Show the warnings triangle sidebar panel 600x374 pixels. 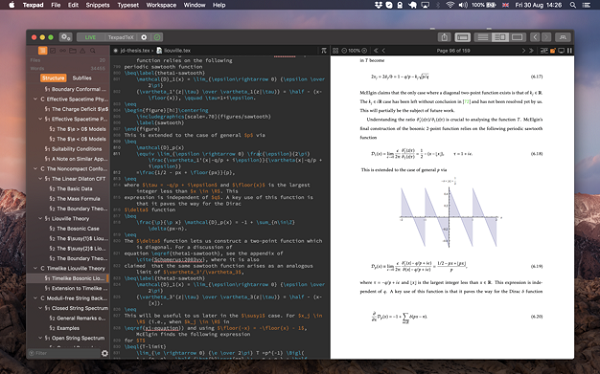tap(82, 51)
